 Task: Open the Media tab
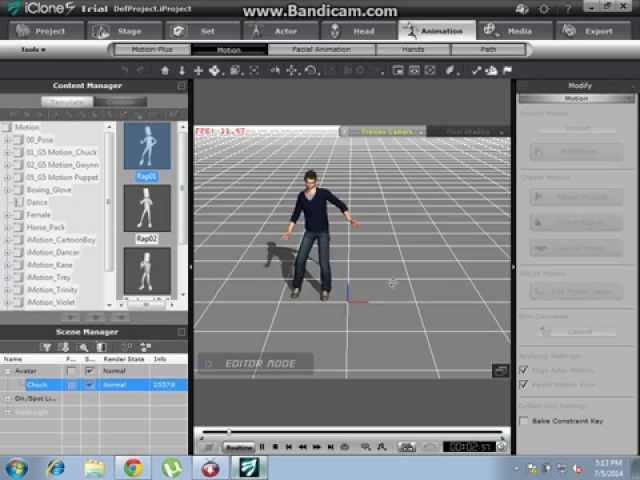[x=515, y=31]
